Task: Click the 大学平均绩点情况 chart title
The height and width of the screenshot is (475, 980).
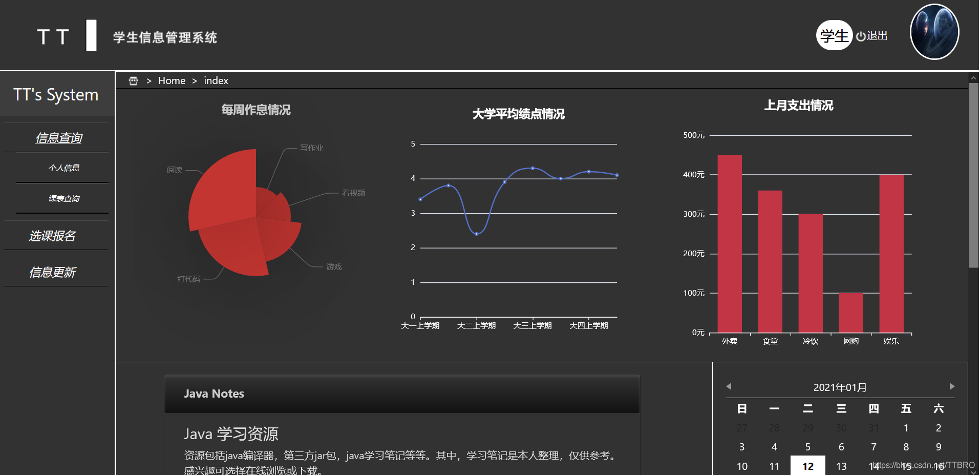Action: 518,114
